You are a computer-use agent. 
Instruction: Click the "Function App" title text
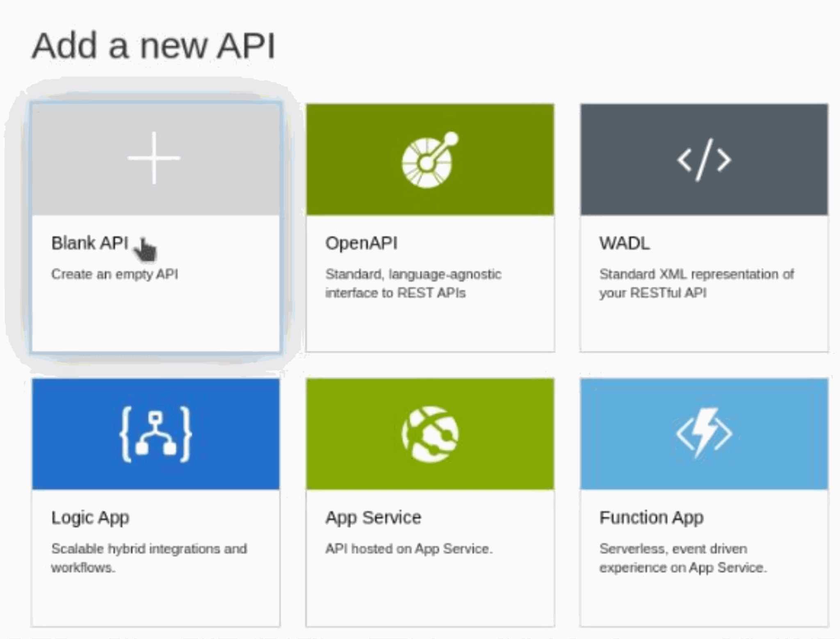coord(651,517)
